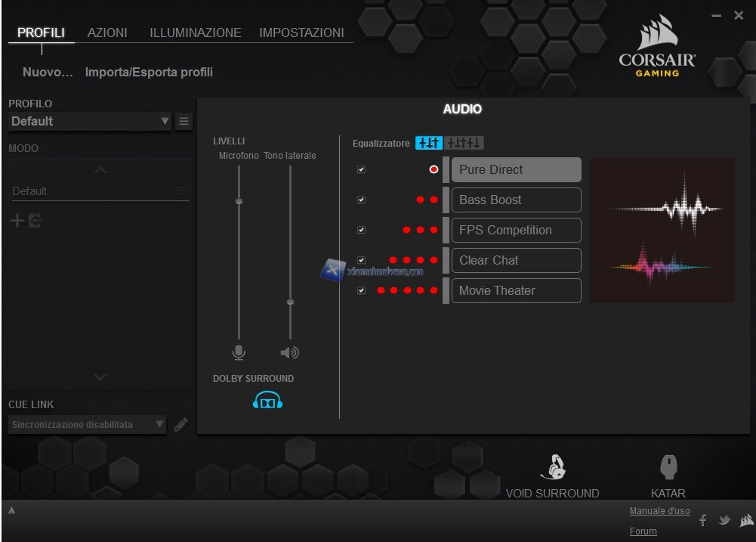Toggle the Dolby Surround headphone icon

pyautogui.click(x=267, y=401)
